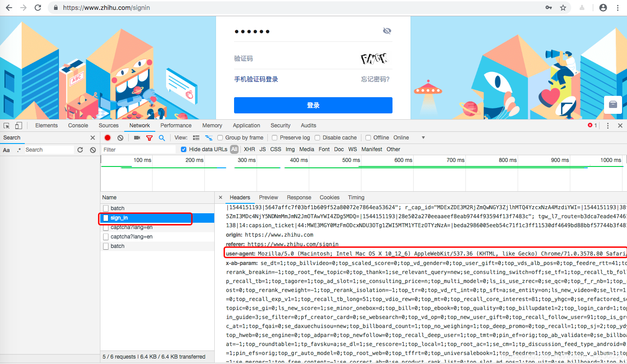Switch to Preview tab of request

[x=269, y=198]
